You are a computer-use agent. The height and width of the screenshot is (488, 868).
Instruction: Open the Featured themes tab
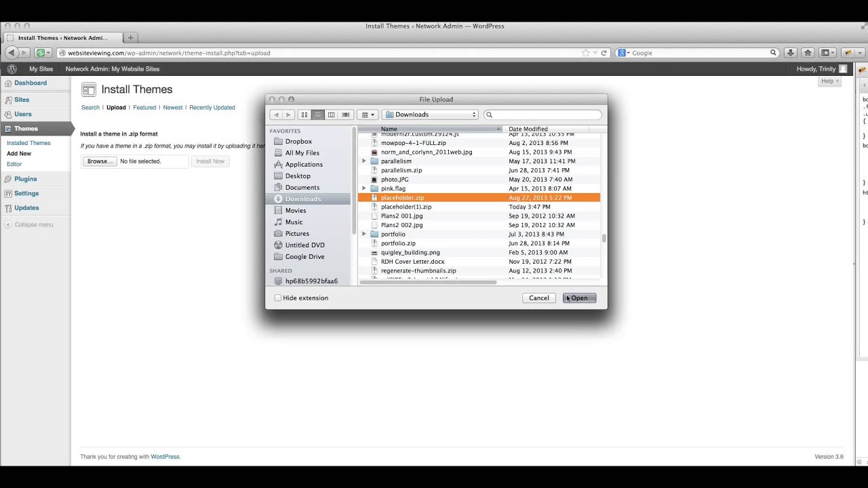click(x=144, y=107)
